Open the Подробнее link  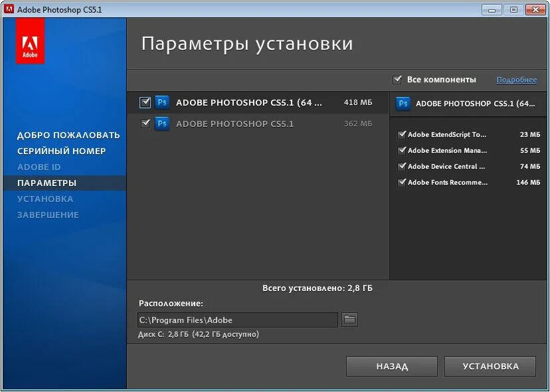tap(516, 80)
